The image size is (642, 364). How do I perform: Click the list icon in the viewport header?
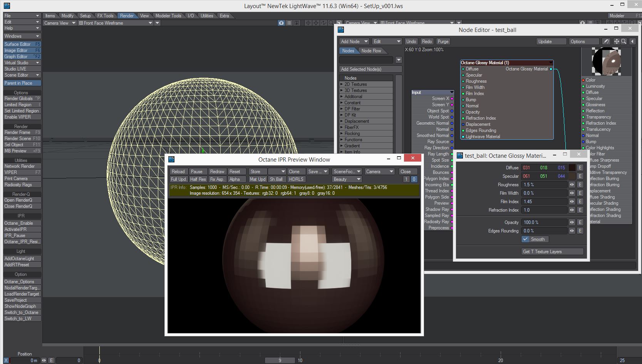click(289, 23)
